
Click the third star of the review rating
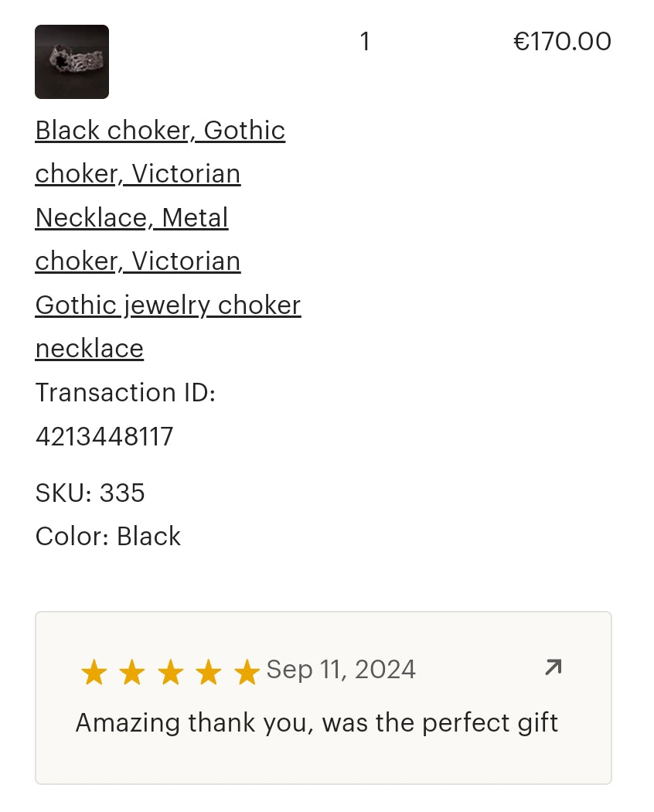[170, 671]
